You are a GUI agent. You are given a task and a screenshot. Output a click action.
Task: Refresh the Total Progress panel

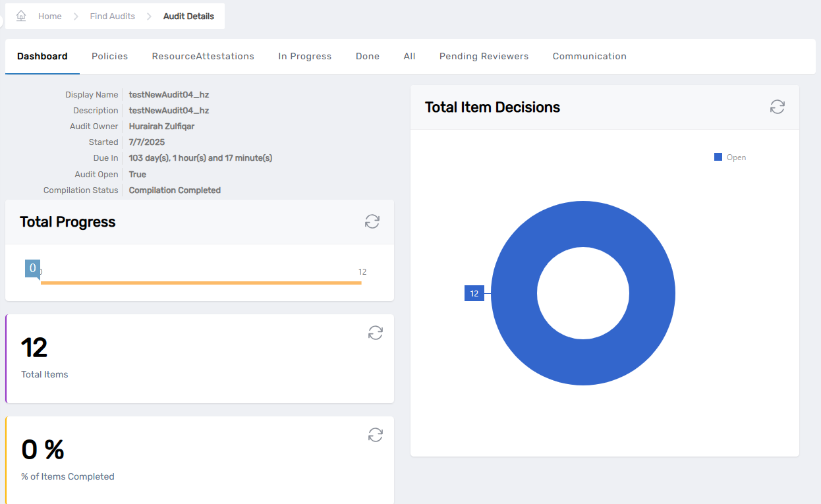pyautogui.click(x=372, y=221)
